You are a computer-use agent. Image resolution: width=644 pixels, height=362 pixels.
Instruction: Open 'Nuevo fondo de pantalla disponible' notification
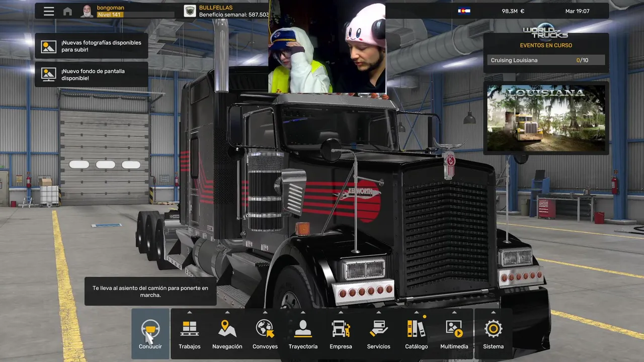click(x=92, y=74)
